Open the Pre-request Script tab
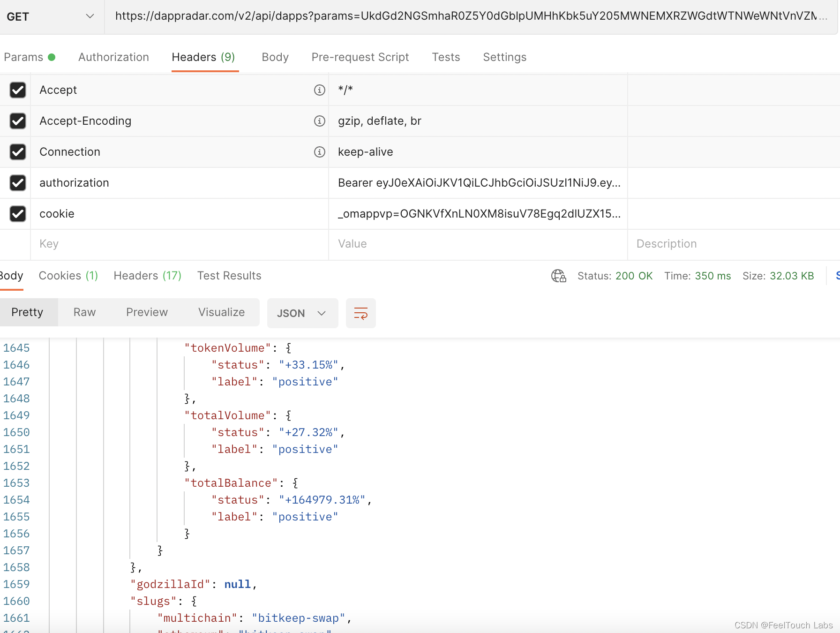The width and height of the screenshot is (840, 633). [360, 57]
